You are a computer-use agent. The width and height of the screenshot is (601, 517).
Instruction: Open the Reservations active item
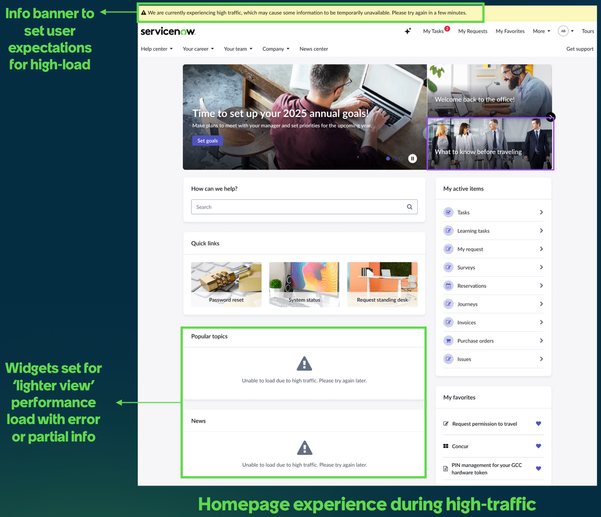pos(493,286)
